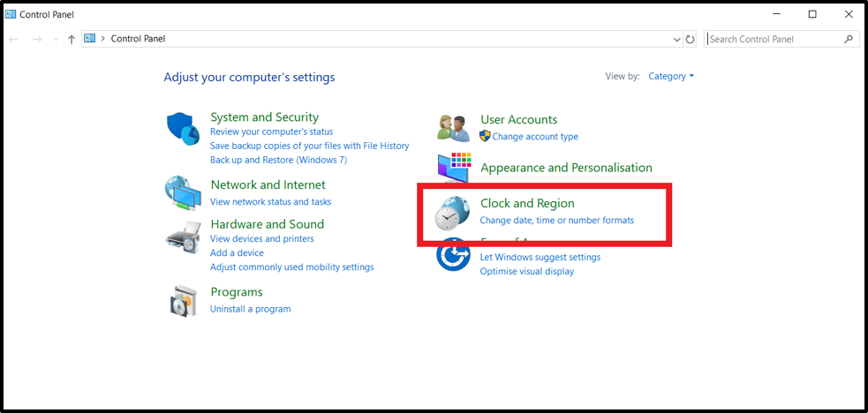The image size is (868, 413).
Task: Open the recent locations dropdown arrow
Action: [56, 39]
